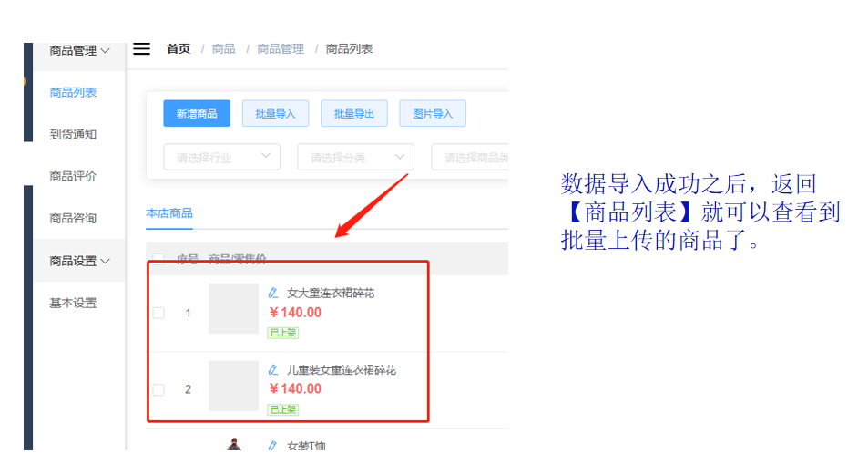Click the 序号 column header

[187, 258]
